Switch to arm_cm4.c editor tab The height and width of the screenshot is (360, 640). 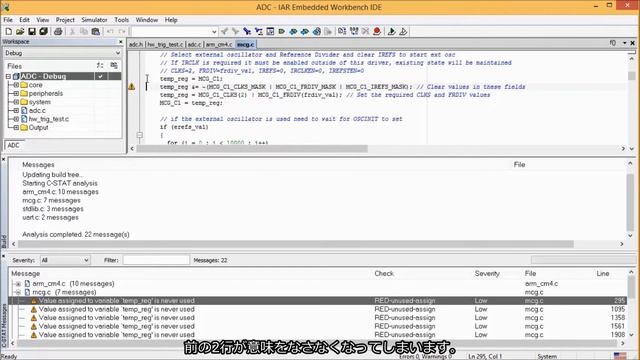pos(219,44)
